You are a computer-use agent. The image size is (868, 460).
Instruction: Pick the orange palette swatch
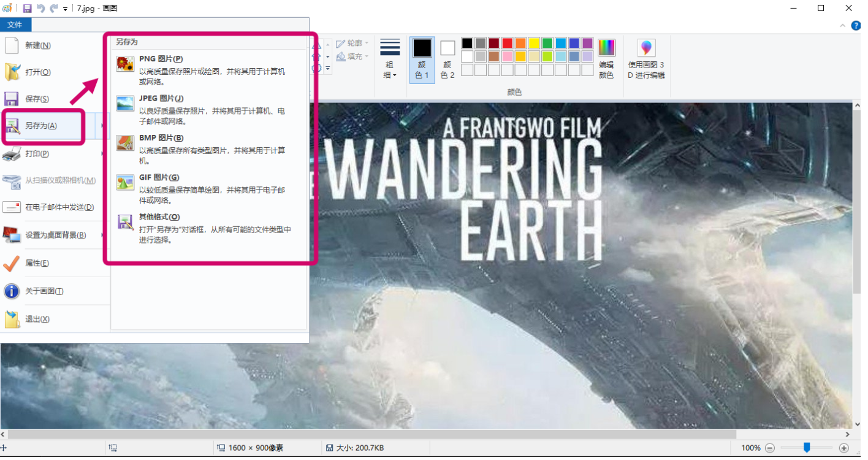tap(520, 44)
